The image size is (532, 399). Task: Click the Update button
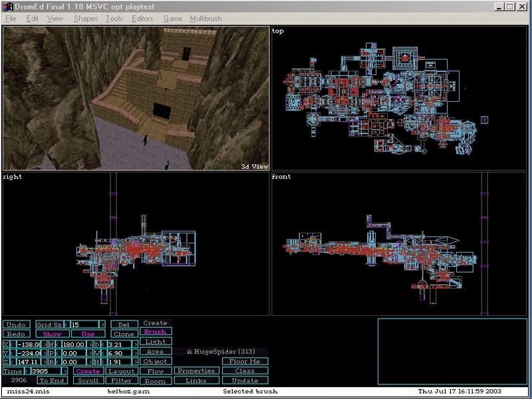(x=245, y=380)
